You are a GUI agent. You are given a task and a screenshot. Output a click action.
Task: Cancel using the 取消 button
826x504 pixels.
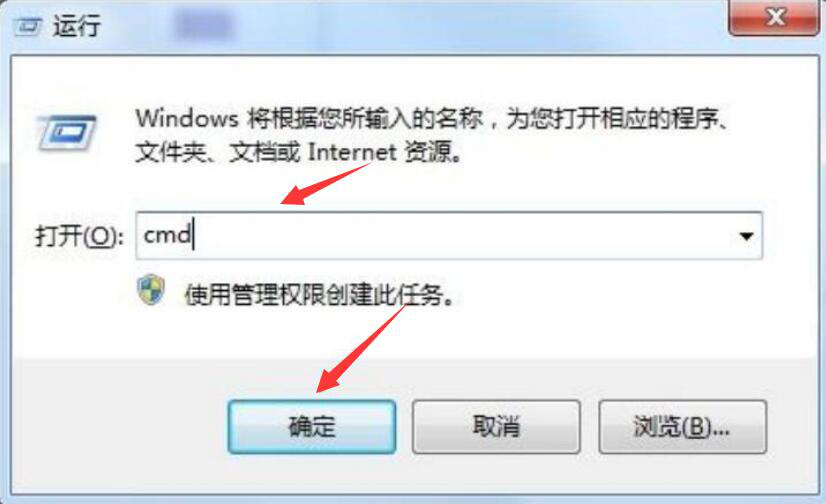(496, 427)
